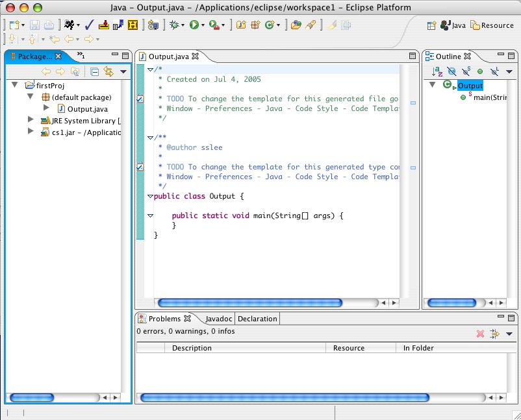Select Output.java in Package Explorer
Image resolution: width=521 pixels, height=420 pixels.
coord(87,109)
